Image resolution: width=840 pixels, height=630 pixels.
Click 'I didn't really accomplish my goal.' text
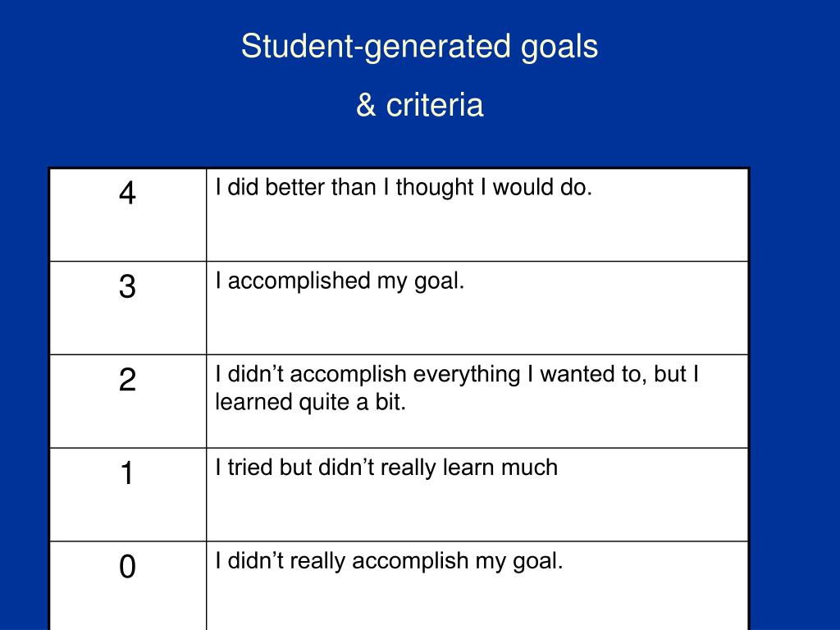pos(389,561)
